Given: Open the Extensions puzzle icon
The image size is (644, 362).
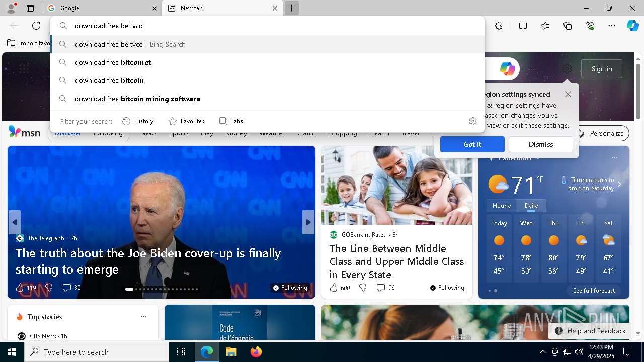Looking at the screenshot, I should tap(499, 26).
